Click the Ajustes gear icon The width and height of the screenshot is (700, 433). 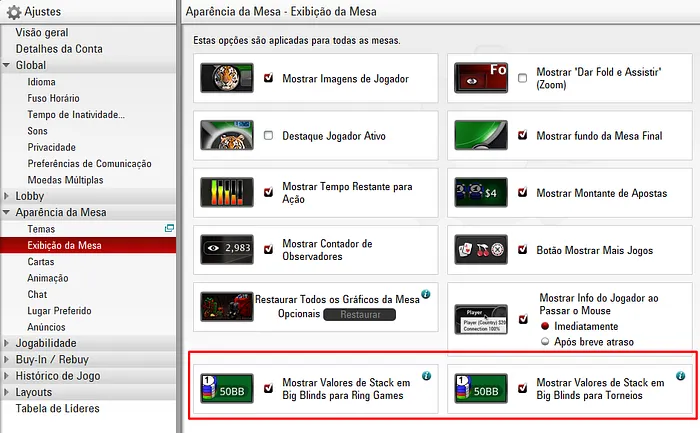point(13,12)
